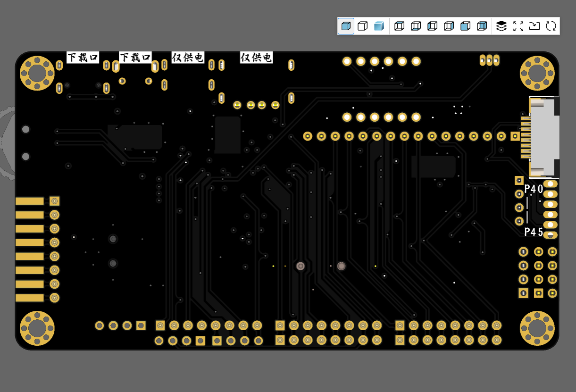
Task: Select the shaded-with-outline cube render mode
Action: tap(346, 26)
